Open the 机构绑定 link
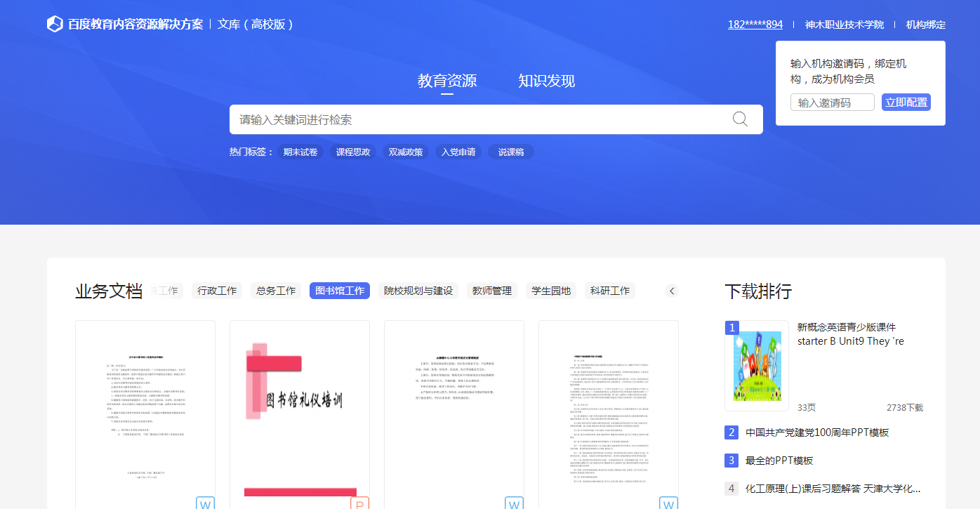The height and width of the screenshot is (509, 980). 925,25
